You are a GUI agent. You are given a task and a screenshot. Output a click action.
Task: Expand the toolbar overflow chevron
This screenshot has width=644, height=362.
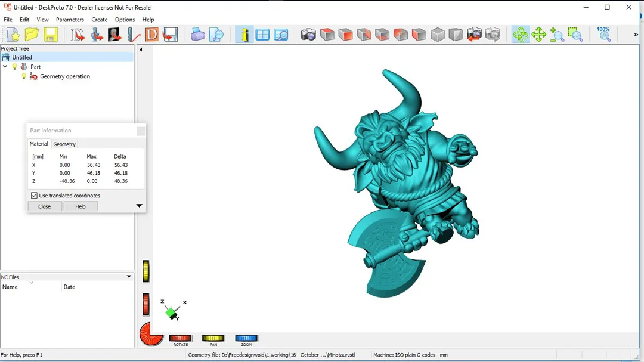coord(636,35)
